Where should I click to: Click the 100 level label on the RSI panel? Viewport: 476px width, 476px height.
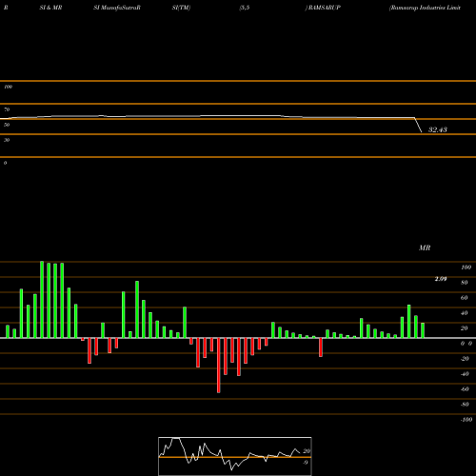click(8, 87)
